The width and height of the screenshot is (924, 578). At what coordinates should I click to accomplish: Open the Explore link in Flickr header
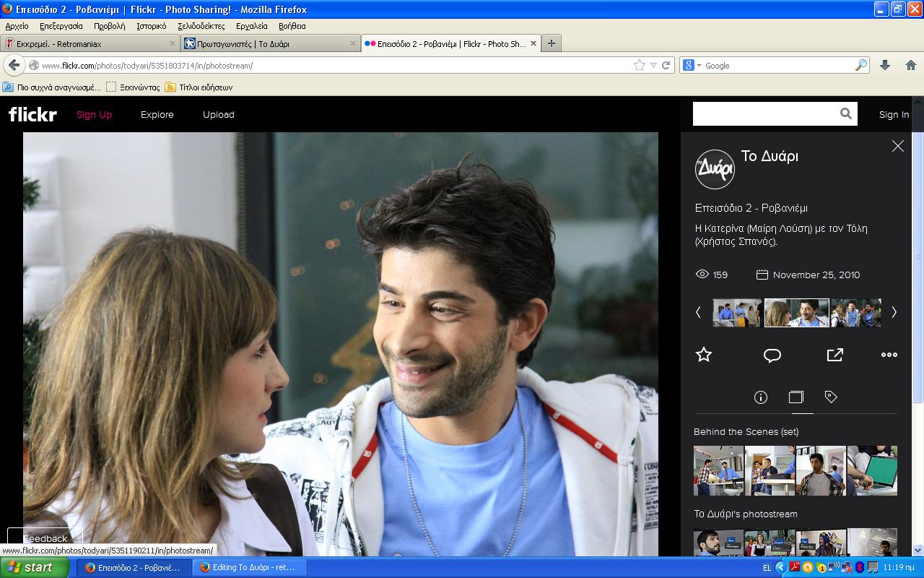pos(157,115)
